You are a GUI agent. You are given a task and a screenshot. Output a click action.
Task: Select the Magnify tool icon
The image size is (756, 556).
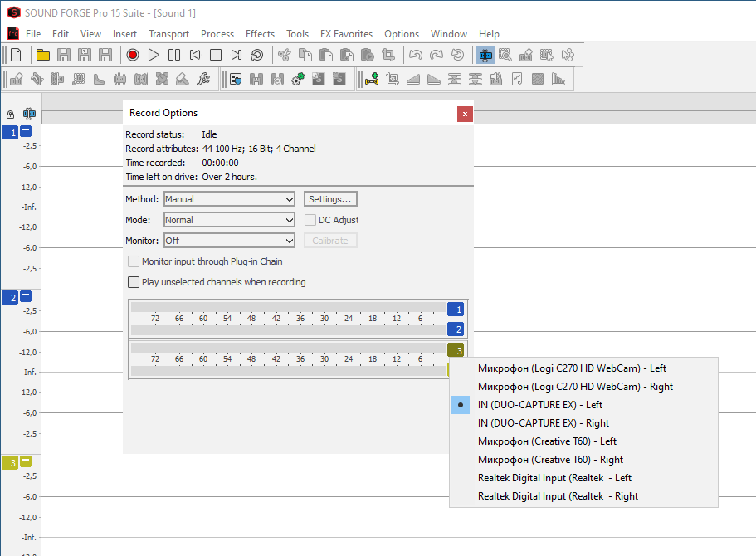coord(505,55)
